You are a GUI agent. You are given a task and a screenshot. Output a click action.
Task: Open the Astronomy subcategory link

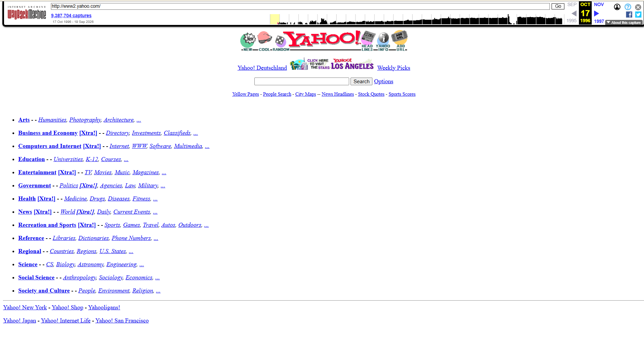90,264
